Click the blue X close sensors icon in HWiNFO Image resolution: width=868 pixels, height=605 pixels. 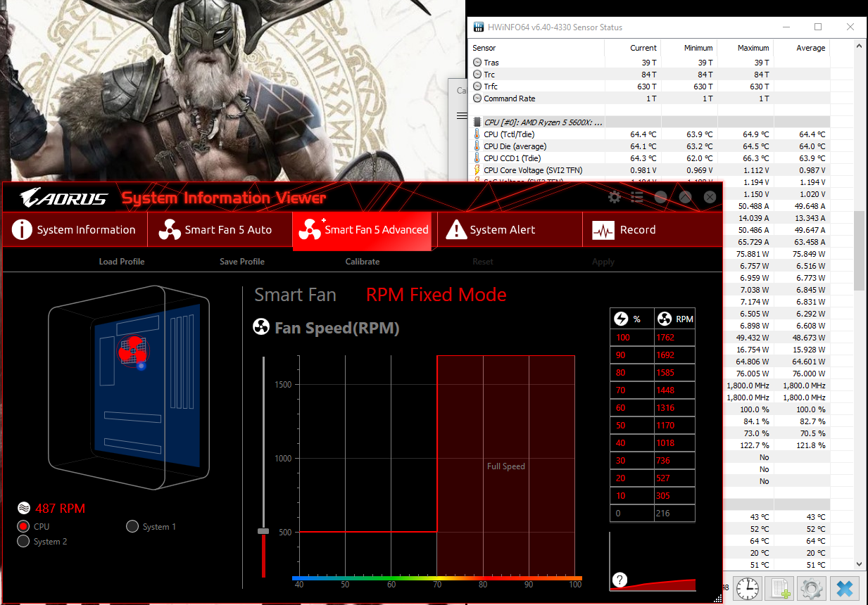click(844, 588)
